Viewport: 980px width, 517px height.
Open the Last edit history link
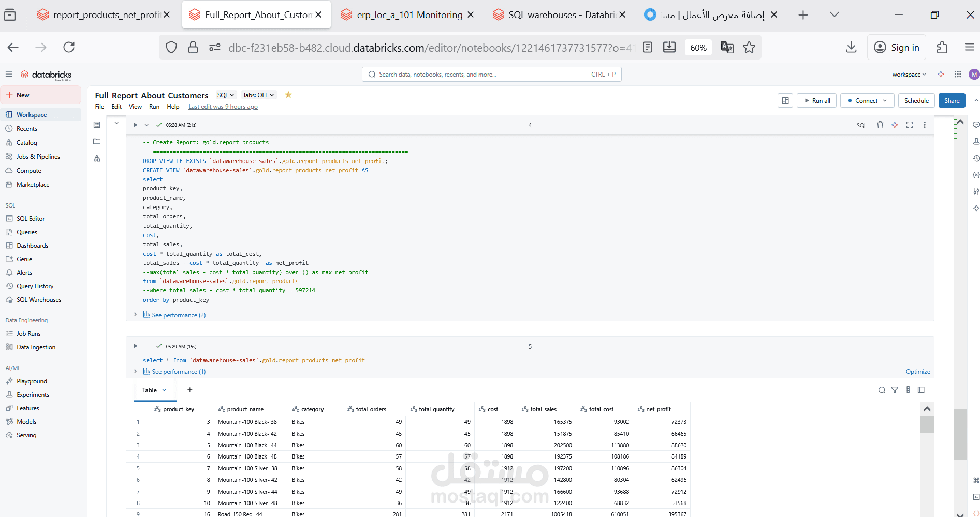pyautogui.click(x=223, y=107)
